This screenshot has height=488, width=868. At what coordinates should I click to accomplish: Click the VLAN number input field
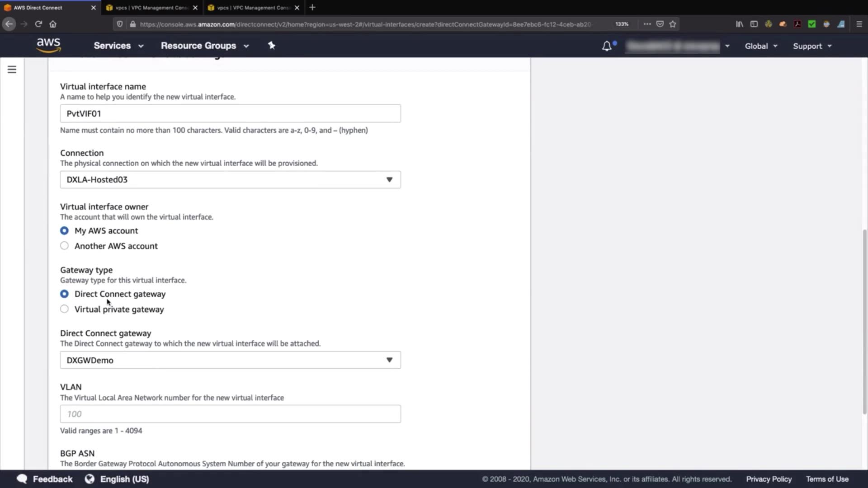[230, 414]
